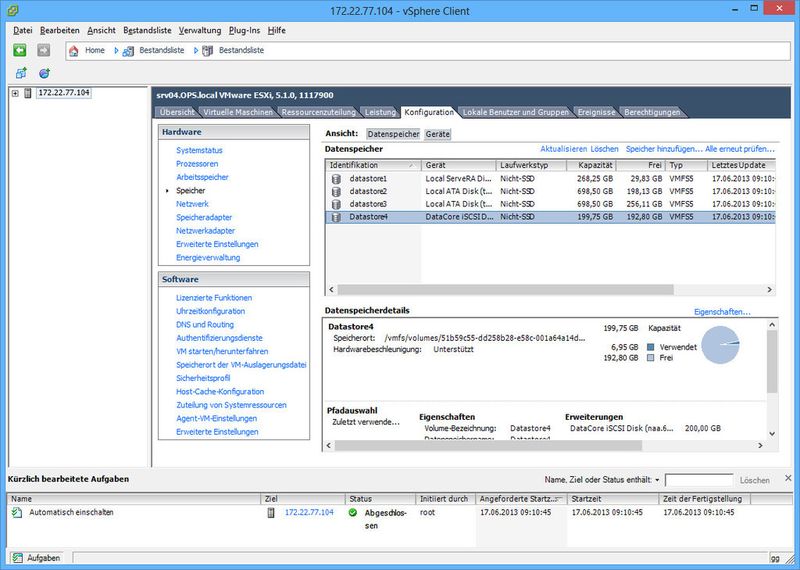Toggle the Geräte view button
The width and height of the screenshot is (800, 570).
coord(437,134)
